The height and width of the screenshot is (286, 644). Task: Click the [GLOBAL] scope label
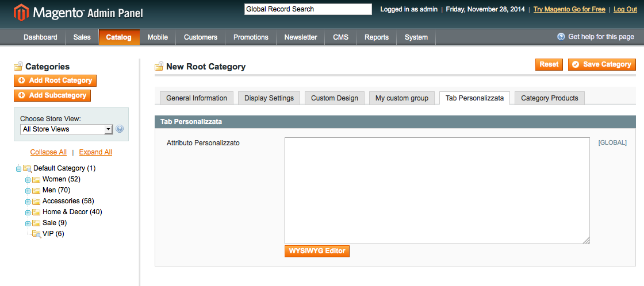(612, 143)
